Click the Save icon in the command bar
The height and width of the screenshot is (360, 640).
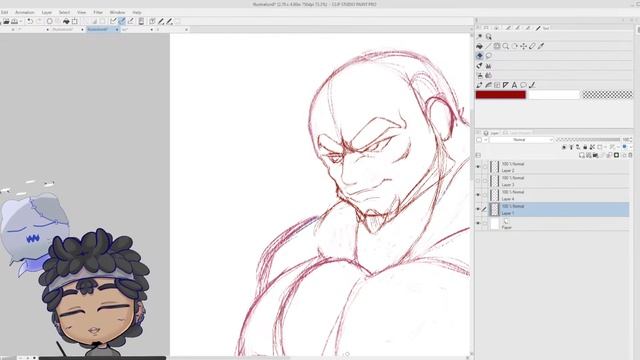(x=14, y=21)
